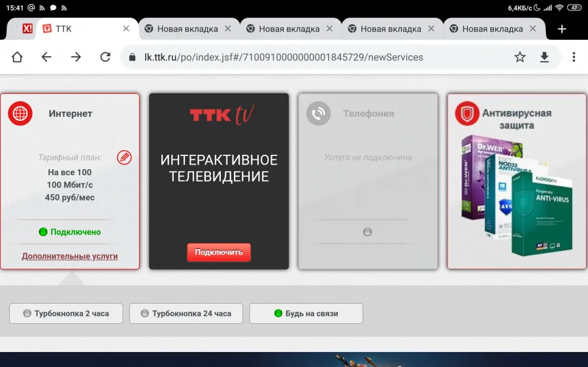588x367 pixels.
Task: Bookmark page with the star icon
Action: 520,57
